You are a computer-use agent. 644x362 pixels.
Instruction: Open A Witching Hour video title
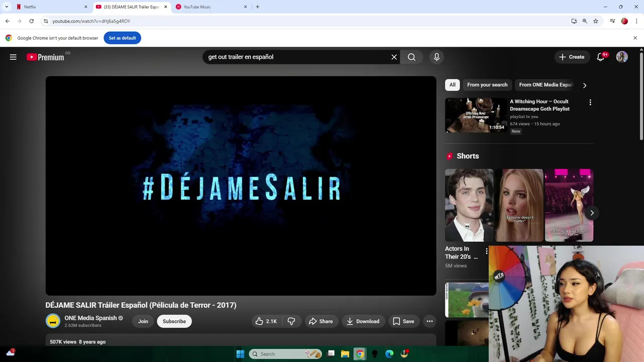[x=539, y=105]
